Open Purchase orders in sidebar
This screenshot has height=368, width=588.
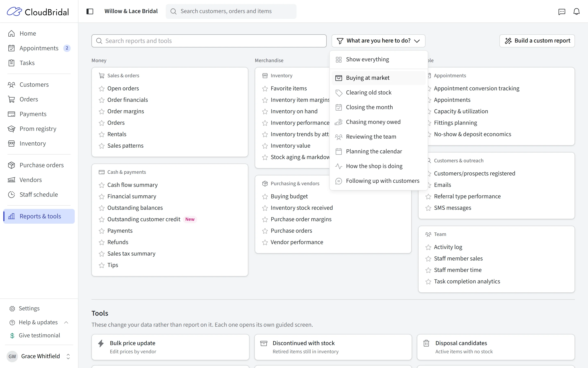pyautogui.click(x=39, y=165)
